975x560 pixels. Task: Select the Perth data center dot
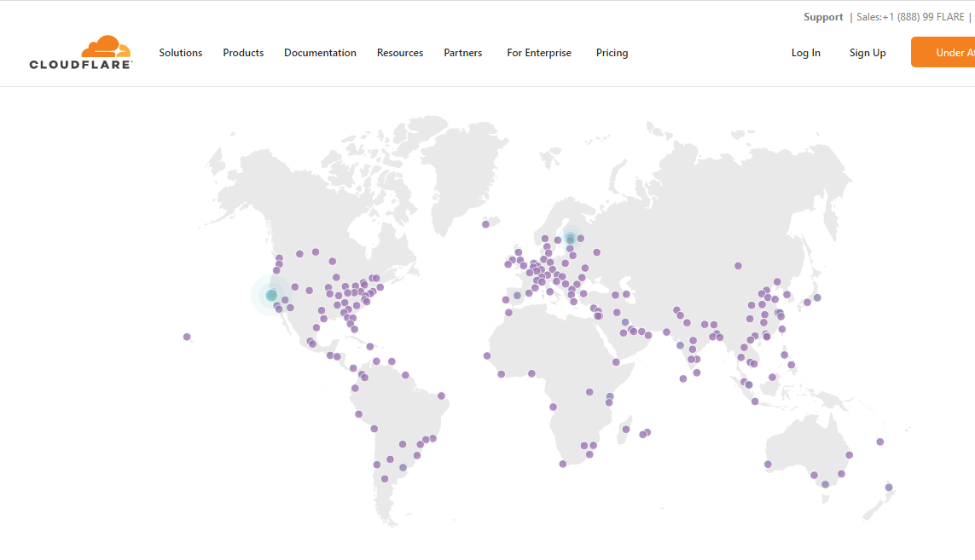click(x=768, y=465)
